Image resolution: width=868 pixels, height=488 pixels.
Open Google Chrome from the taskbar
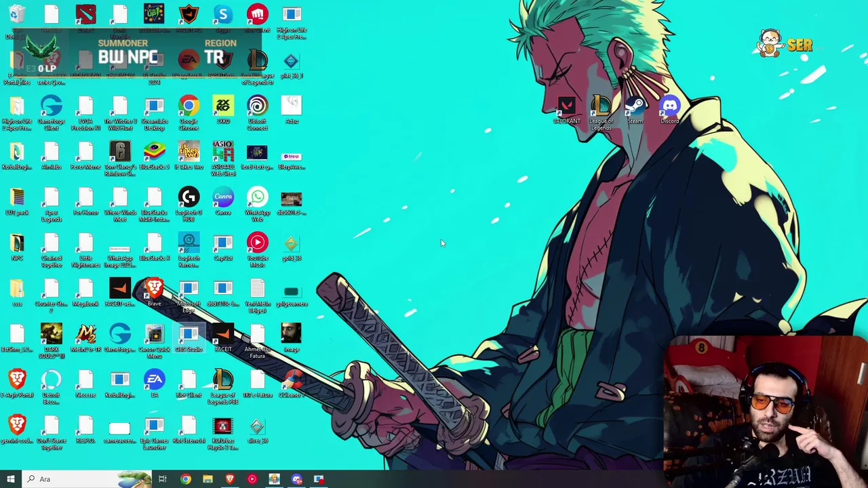coord(185,479)
